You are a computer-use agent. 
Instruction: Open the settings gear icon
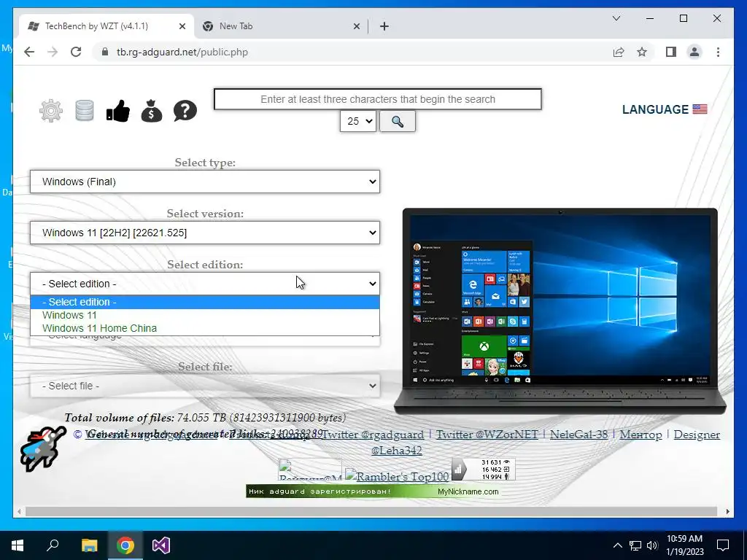[51, 111]
